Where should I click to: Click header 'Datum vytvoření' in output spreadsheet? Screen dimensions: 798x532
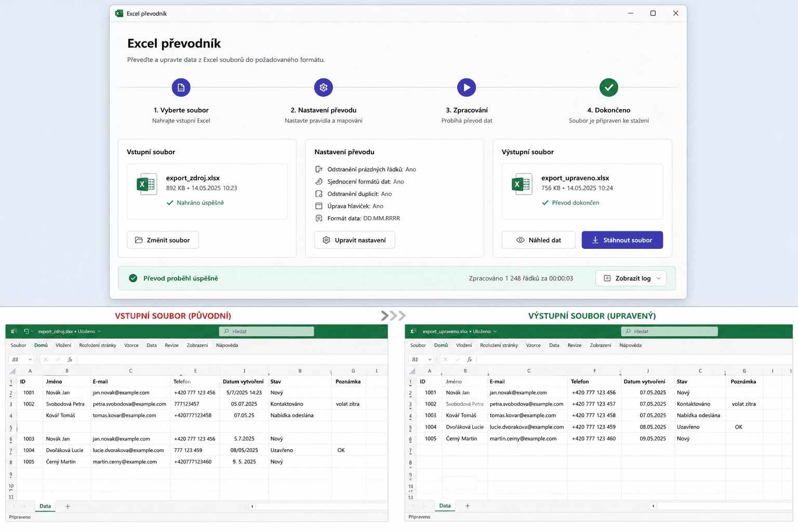pos(644,381)
